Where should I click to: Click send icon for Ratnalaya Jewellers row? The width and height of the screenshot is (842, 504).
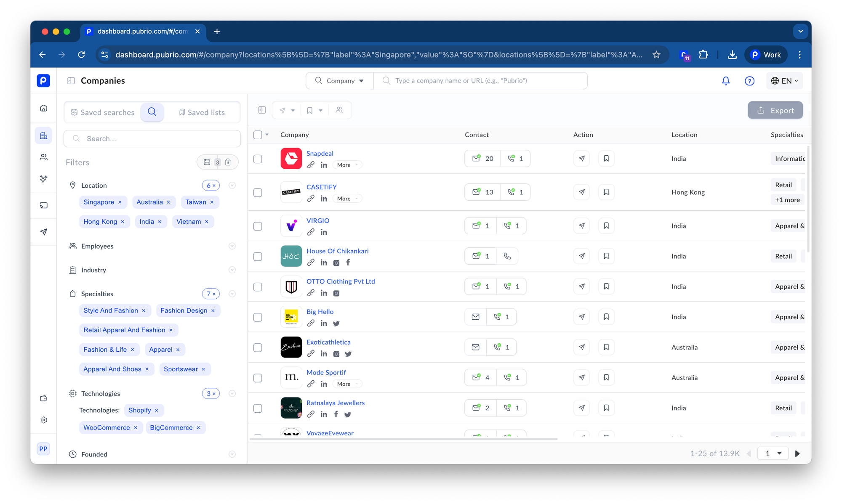click(581, 408)
